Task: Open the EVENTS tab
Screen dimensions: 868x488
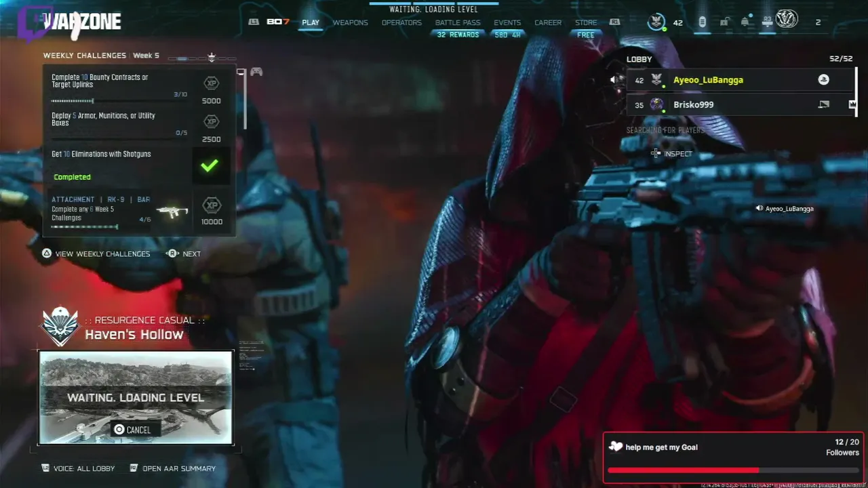Action: (507, 22)
